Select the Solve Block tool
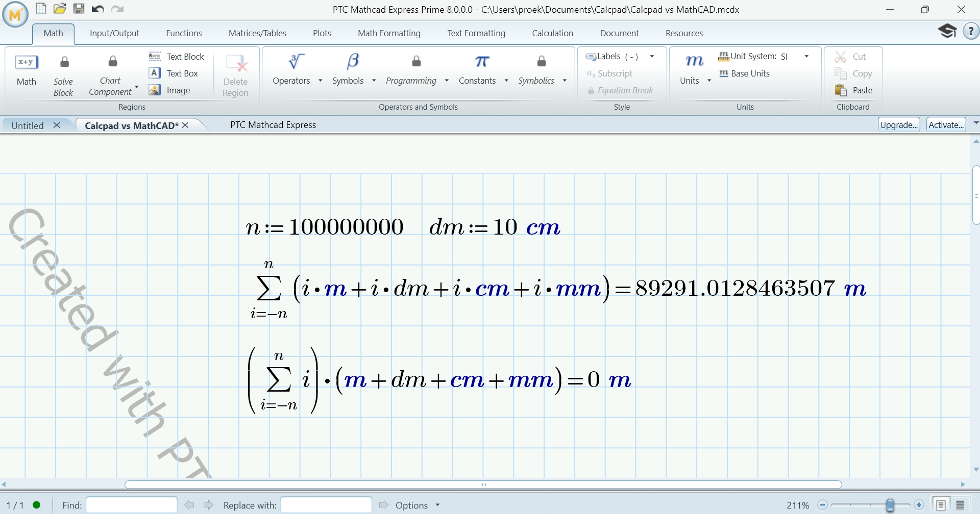 [x=63, y=74]
